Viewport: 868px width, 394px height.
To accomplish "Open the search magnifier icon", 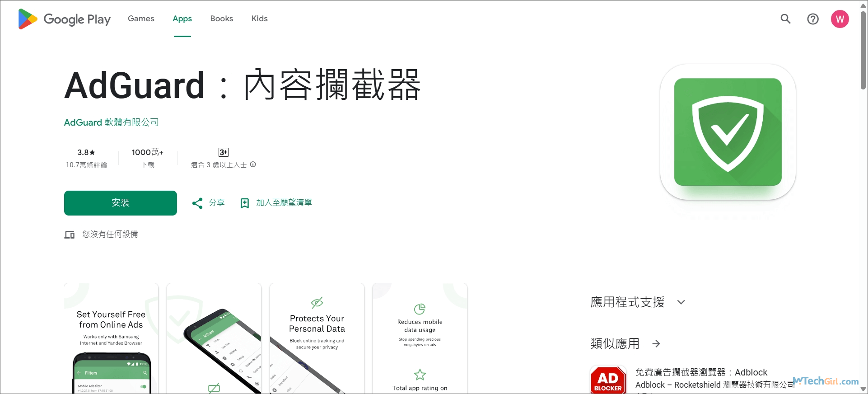I will [x=786, y=19].
